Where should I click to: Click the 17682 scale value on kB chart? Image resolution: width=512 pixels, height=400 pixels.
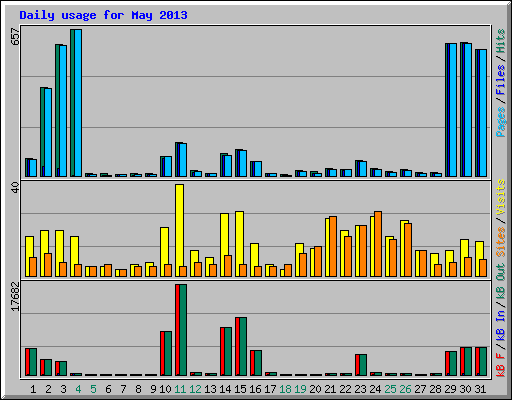point(15,296)
